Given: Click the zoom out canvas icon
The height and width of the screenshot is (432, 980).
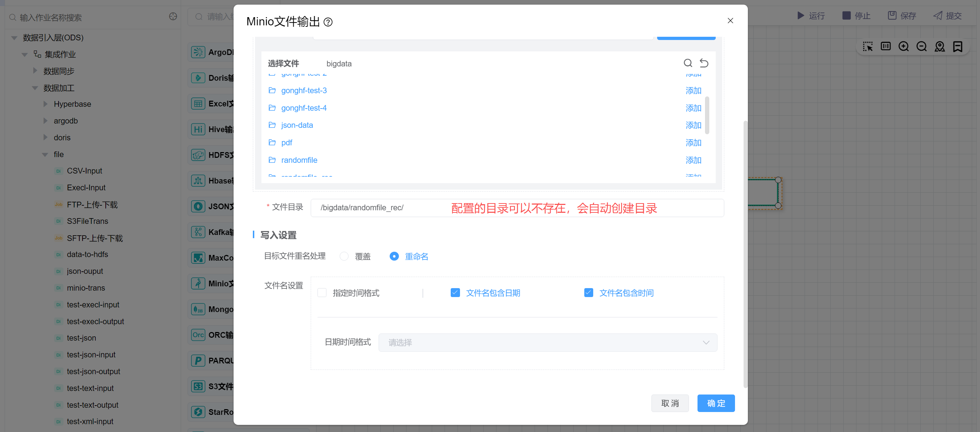Looking at the screenshot, I should pos(921,47).
